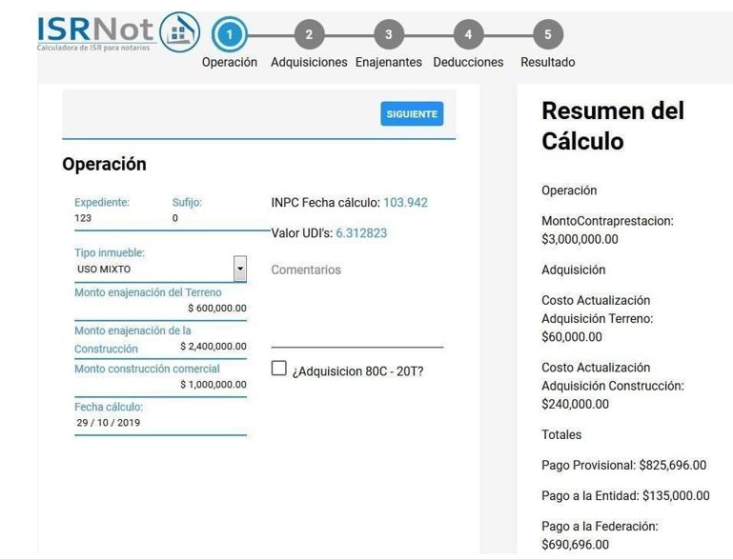Edit the Fecha cálculo date field
Screen dimensions: 733x560
pos(160,423)
